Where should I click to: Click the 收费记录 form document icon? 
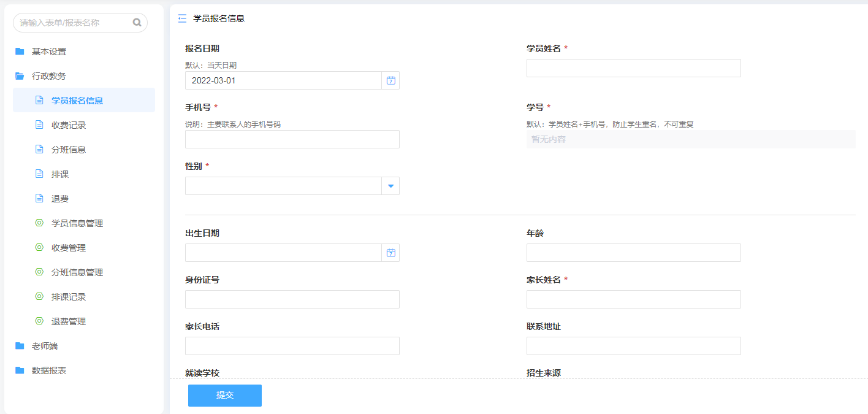[x=39, y=125]
